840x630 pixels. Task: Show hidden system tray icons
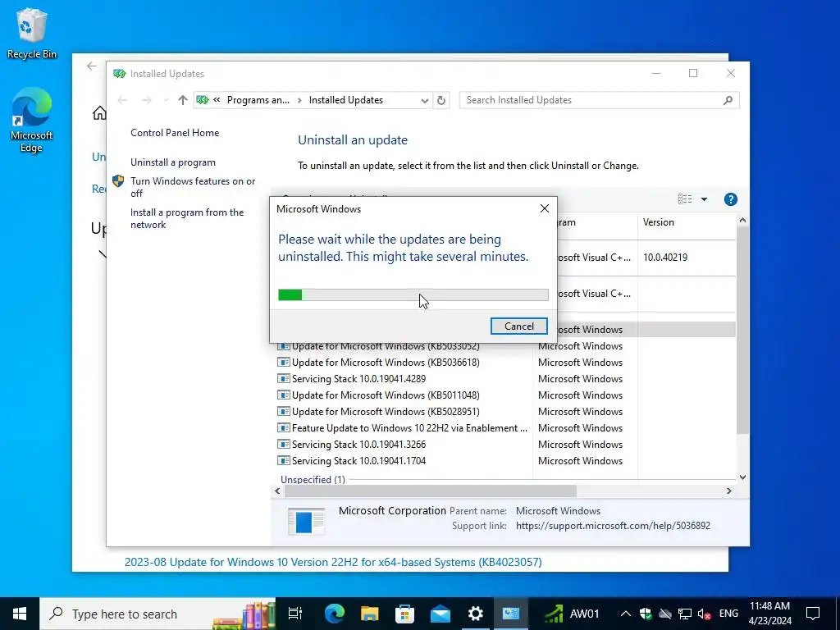click(625, 614)
